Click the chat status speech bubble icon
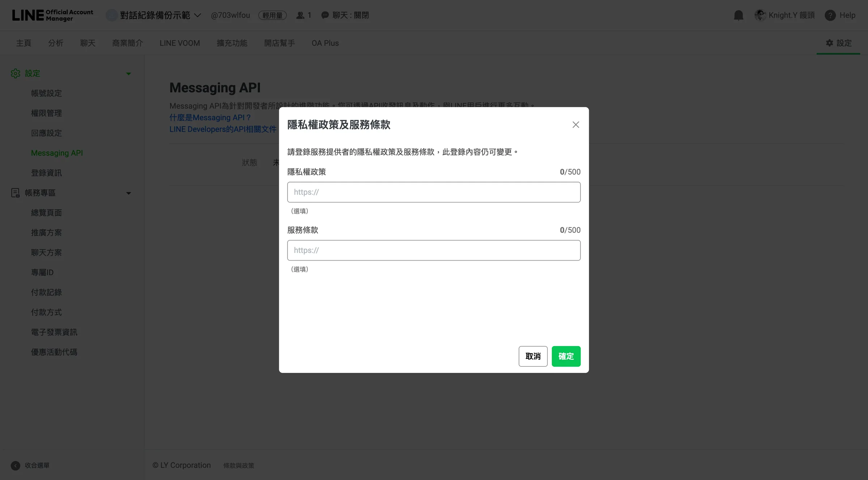The height and width of the screenshot is (480, 868). tap(325, 15)
